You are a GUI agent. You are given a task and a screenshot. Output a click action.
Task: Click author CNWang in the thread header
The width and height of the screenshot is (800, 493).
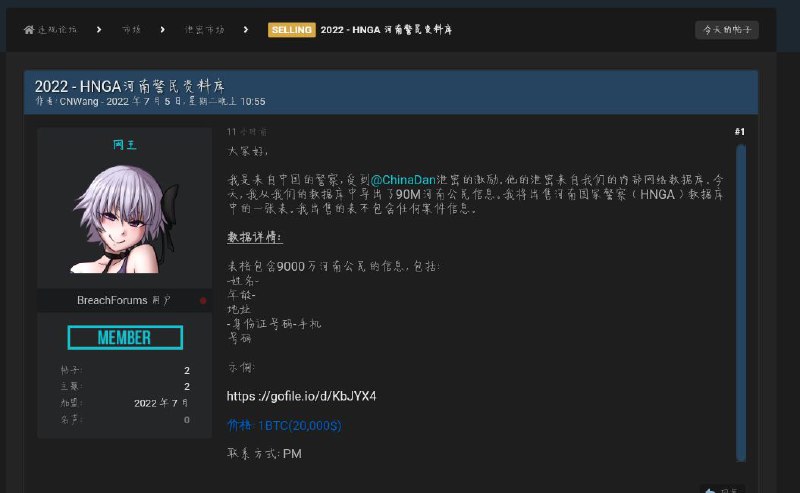pos(82,102)
